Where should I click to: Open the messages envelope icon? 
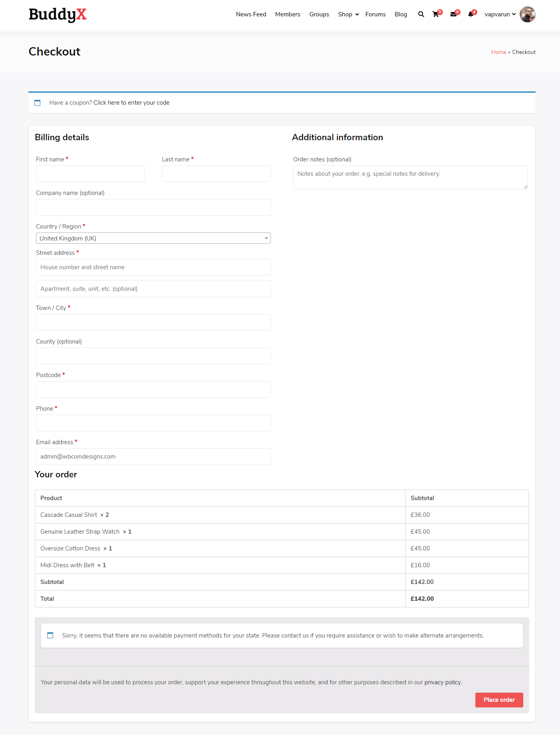[453, 14]
